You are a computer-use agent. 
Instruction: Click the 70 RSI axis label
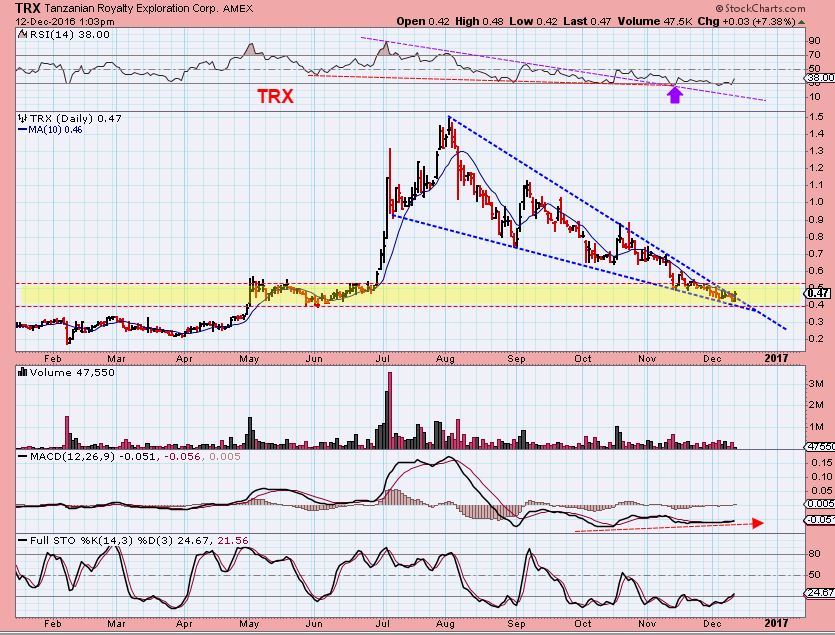click(x=815, y=55)
